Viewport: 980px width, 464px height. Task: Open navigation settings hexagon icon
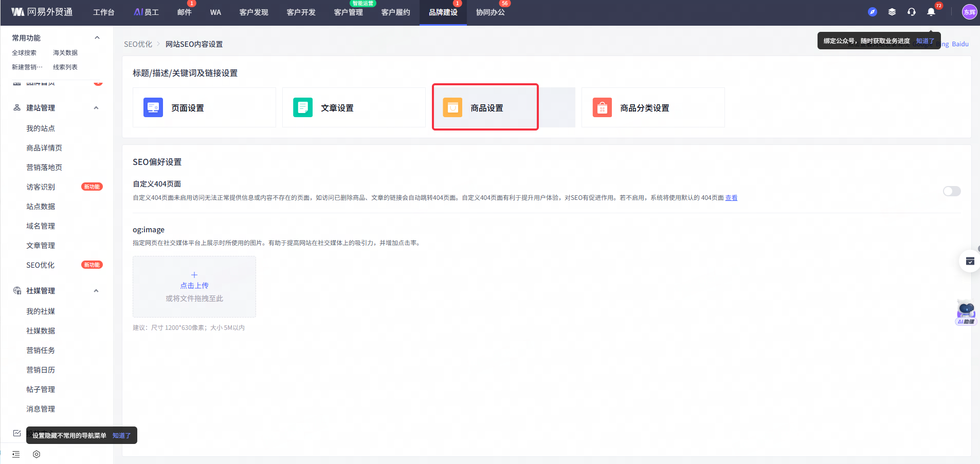37,454
